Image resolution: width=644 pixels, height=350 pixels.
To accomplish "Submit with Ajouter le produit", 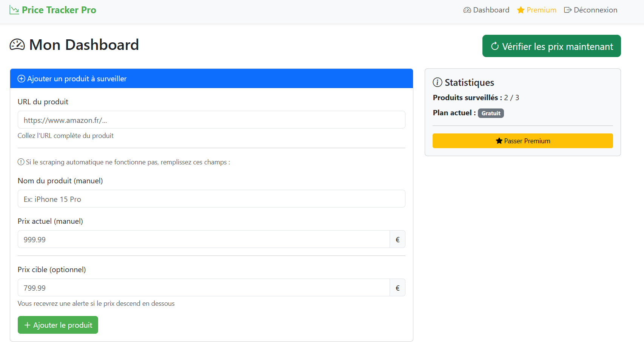I will point(58,325).
